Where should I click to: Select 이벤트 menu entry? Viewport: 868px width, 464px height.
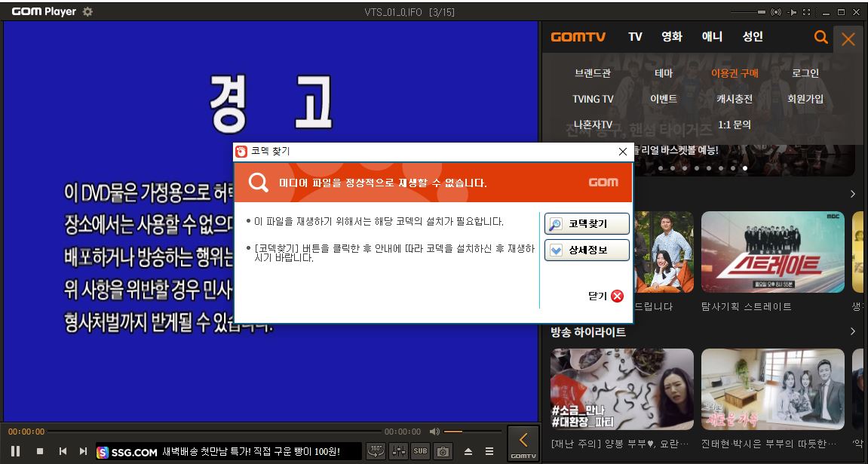tap(663, 99)
